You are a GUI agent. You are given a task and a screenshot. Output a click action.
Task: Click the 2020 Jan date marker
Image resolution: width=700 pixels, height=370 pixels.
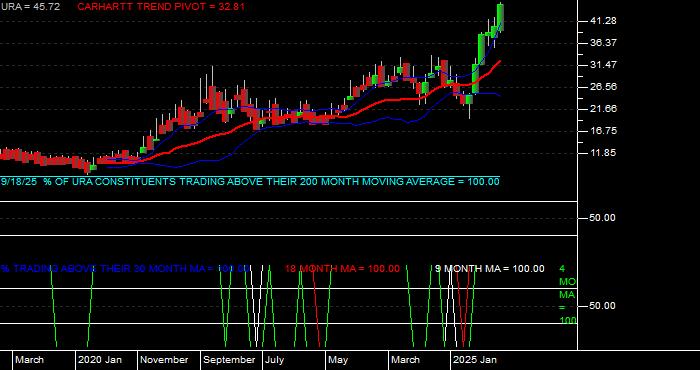[101, 360]
